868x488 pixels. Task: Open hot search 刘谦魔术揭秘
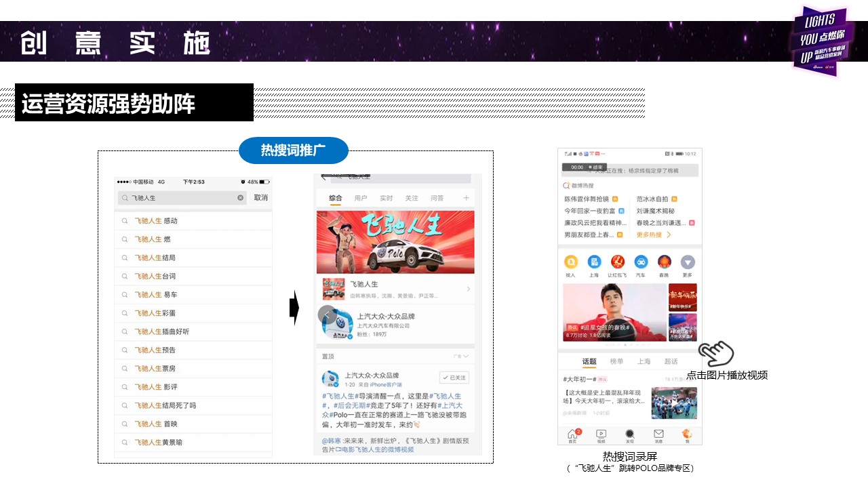(x=656, y=211)
